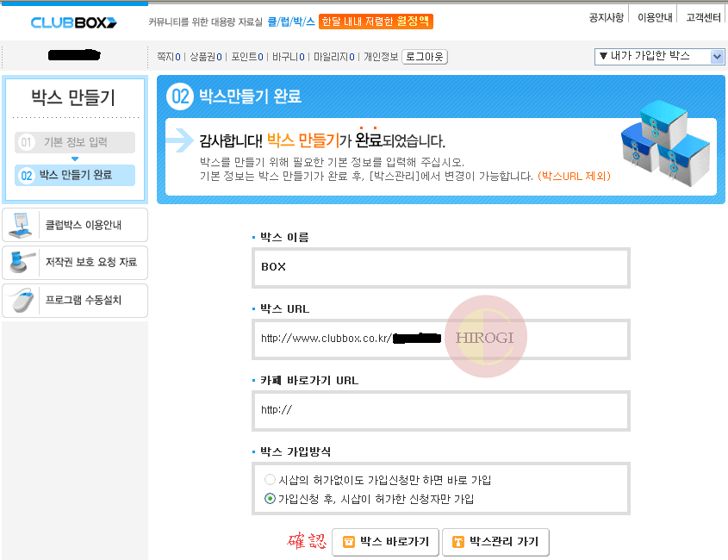
Task: Open the 개인정보 link
Action: click(381, 57)
